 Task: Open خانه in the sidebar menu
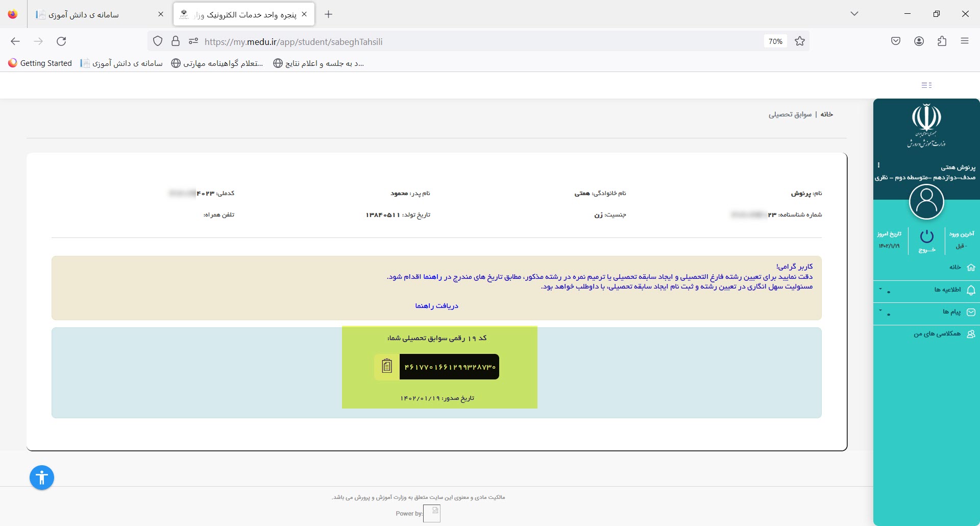tap(955, 267)
